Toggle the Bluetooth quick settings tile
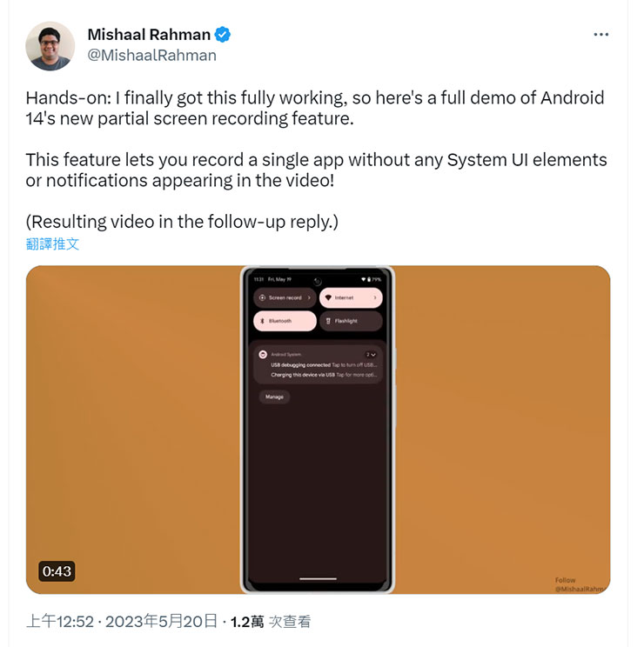 point(285,321)
